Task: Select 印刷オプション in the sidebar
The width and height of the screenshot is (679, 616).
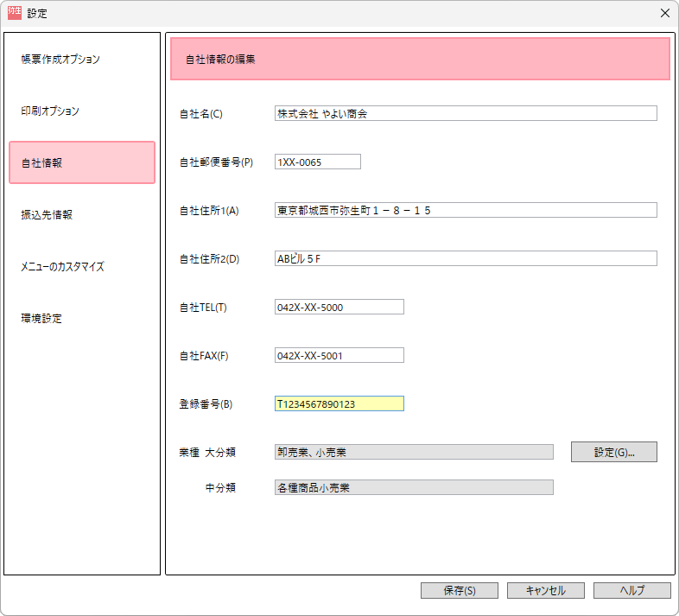Action: (50, 111)
